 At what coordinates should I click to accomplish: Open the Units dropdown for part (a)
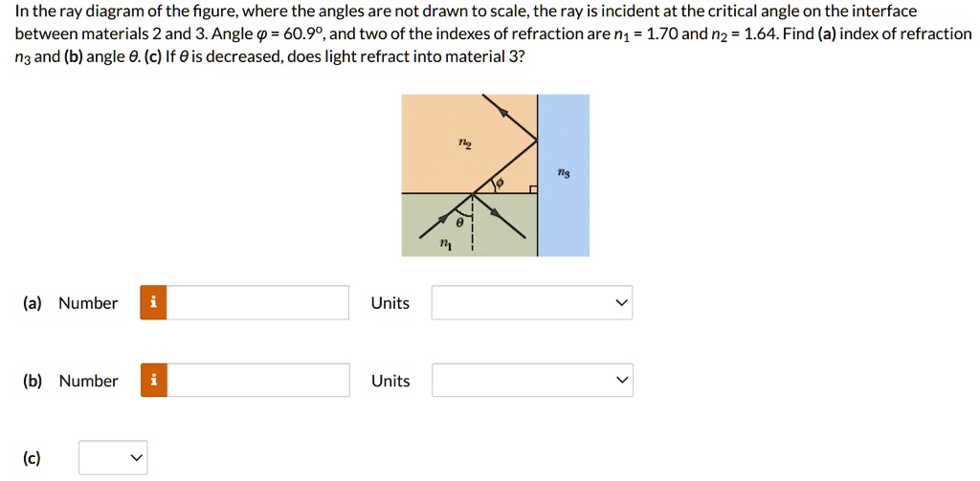532,303
